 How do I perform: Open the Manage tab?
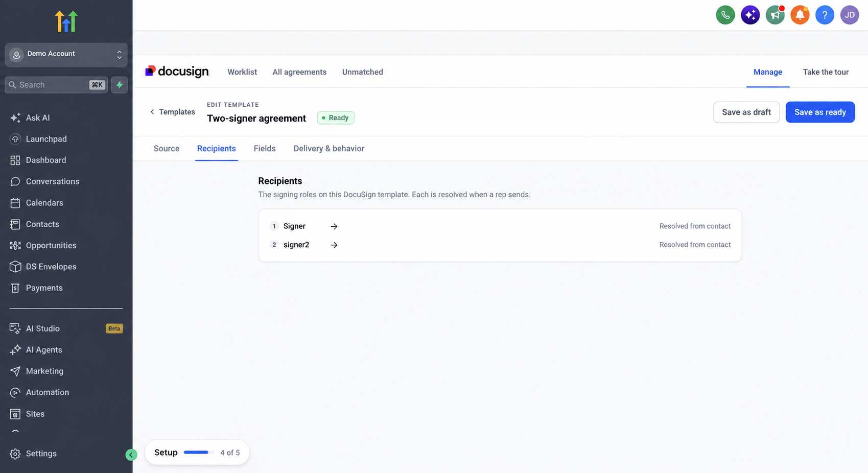768,72
